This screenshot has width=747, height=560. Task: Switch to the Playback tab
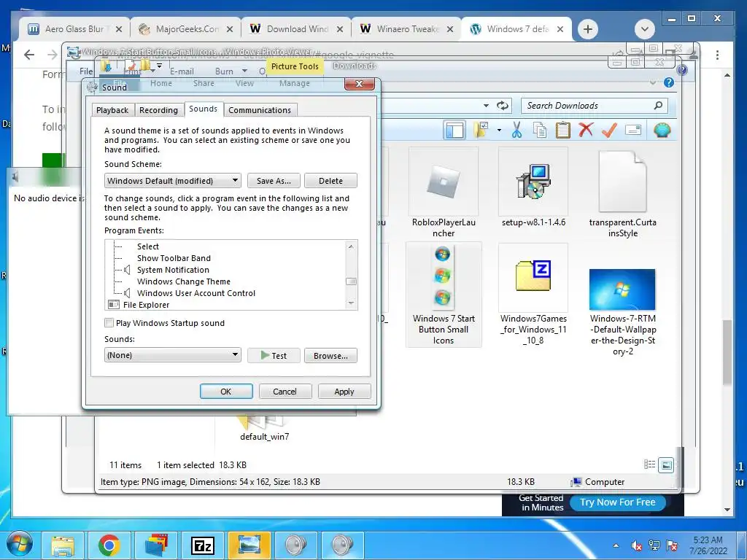[x=112, y=110]
